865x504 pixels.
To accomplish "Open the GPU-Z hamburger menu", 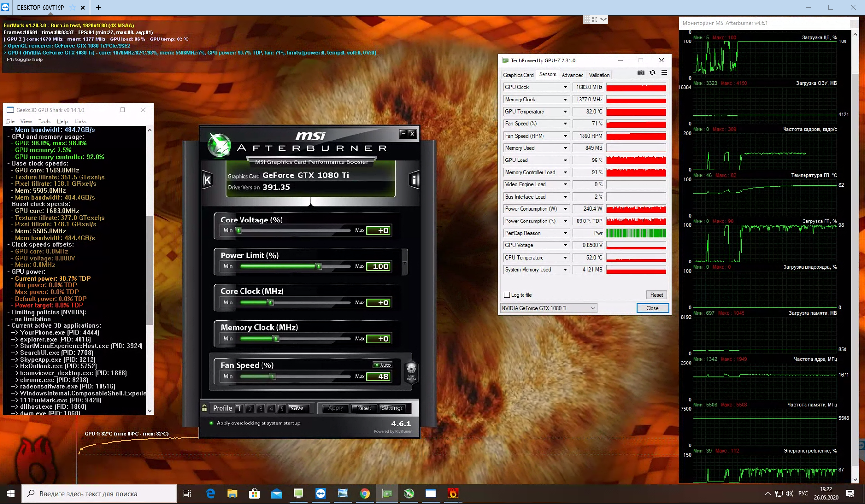I will (x=664, y=73).
